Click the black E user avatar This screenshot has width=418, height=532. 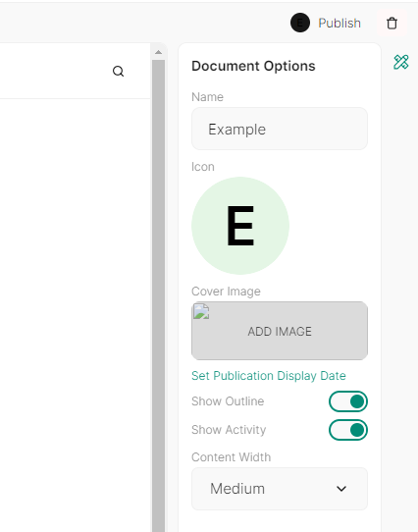pyautogui.click(x=300, y=24)
